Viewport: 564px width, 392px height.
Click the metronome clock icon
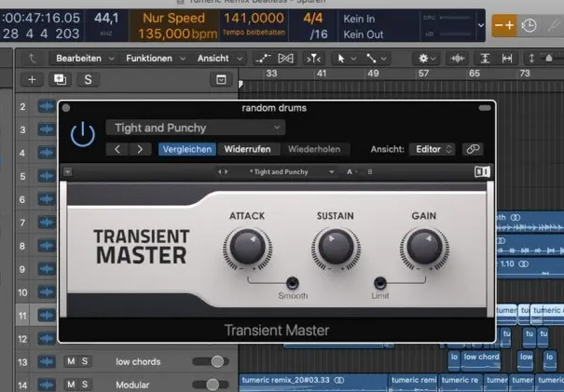tap(530, 25)
